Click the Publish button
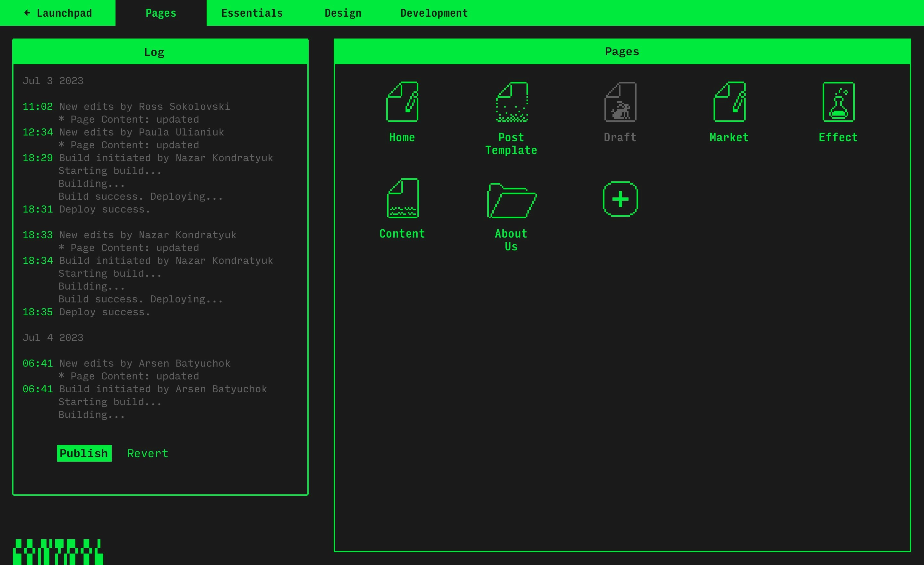Viewport: 924px width, 565px height. click(x=84, y=453)
